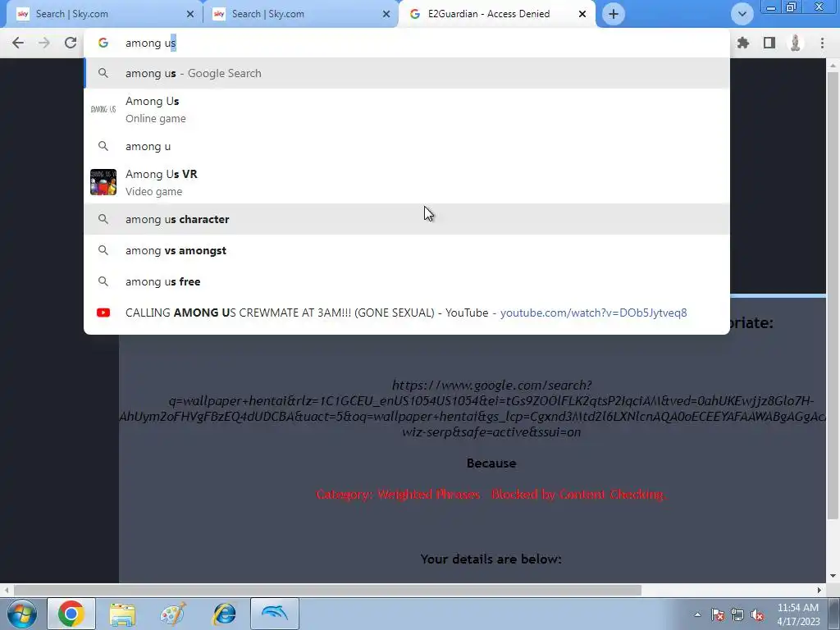
Task: Click Chrome icon in the taskbar
Action: [x=71, y=614]
